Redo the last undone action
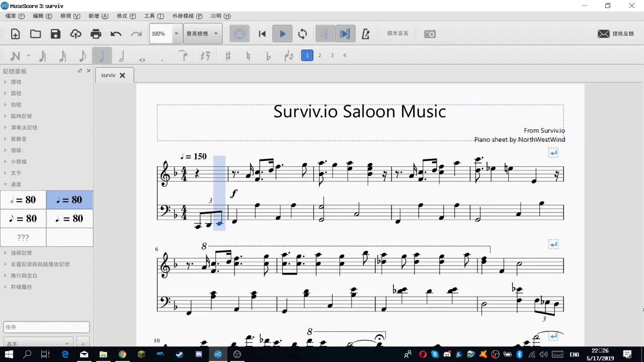The width and height of the screenshot is (644, 362). pyautogui.click(x=136, y=34)
